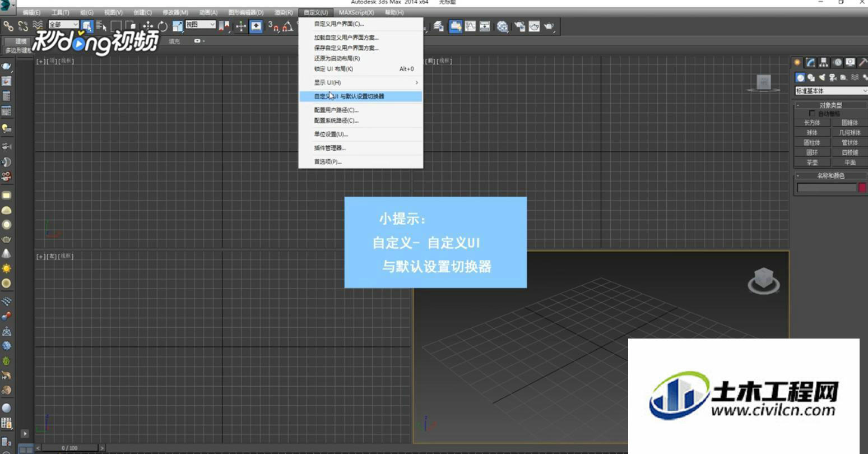Select the Select Object tool

(x=87, y=26)
